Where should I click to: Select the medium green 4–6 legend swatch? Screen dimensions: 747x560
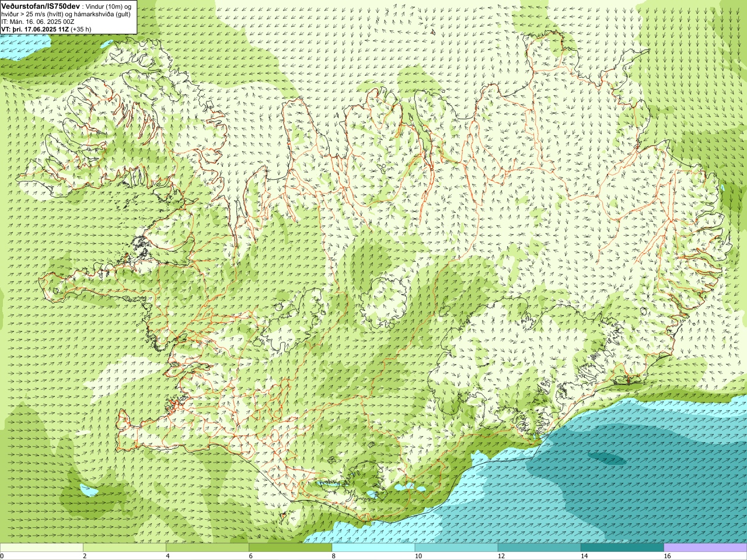[207, 547]
